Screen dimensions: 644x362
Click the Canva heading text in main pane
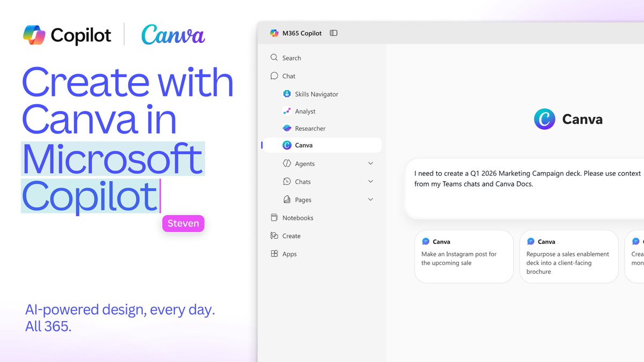(x=582, y=119)
